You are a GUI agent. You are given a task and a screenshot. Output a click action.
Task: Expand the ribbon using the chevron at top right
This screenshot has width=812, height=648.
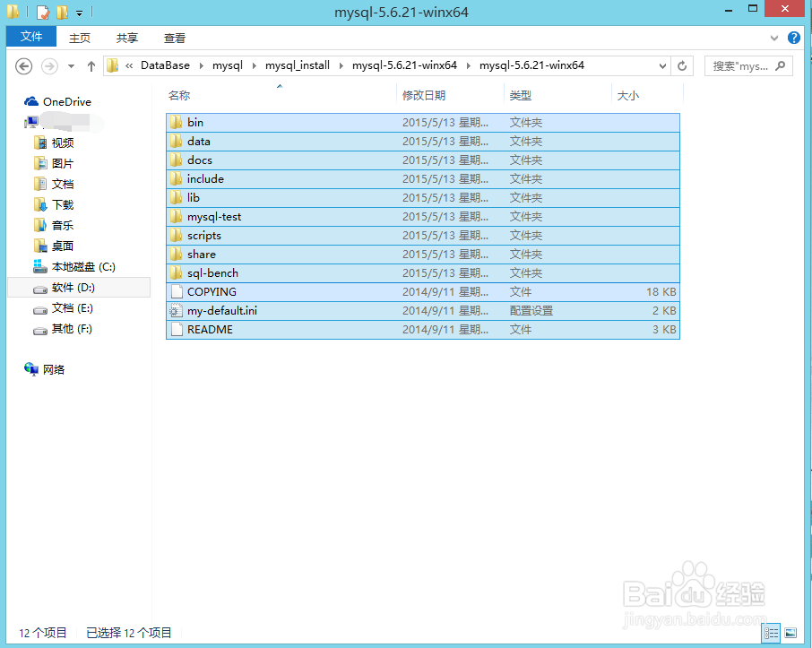point(773,38)
